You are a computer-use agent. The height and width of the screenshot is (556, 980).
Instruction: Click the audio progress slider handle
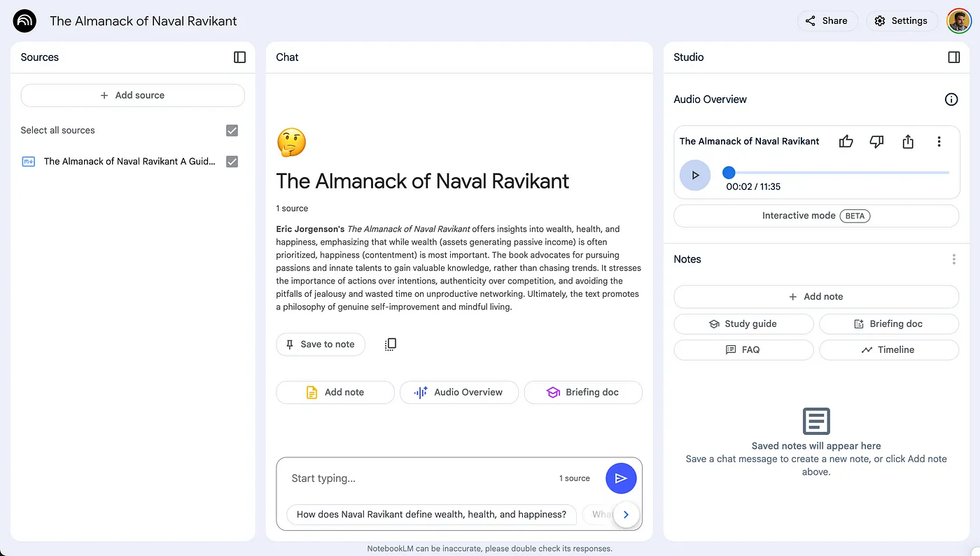pos(729,172)
